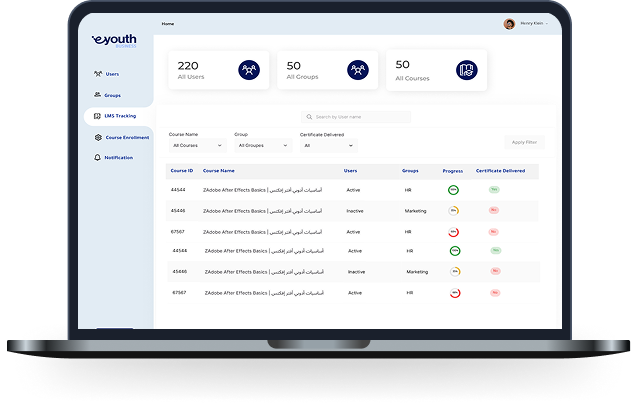Click the LMS Tracking monitor icon
638x405 pixels.
[x=97, y=116]
